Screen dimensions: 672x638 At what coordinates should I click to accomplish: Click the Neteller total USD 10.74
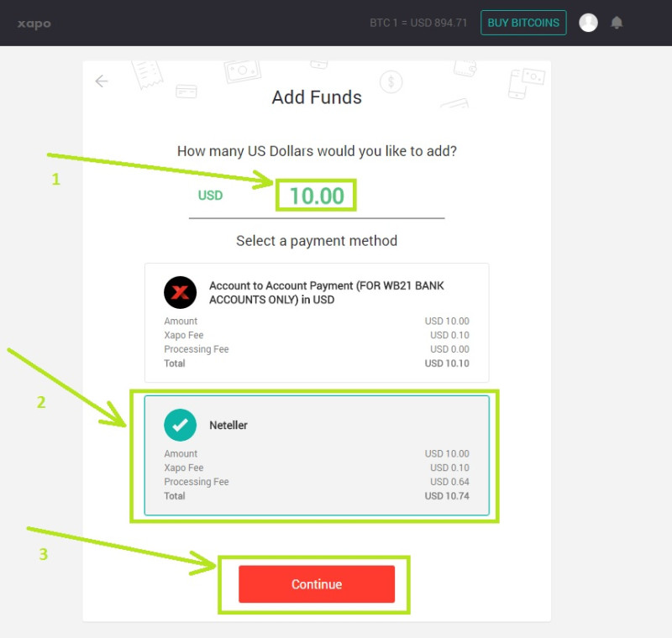pos(447,496)
